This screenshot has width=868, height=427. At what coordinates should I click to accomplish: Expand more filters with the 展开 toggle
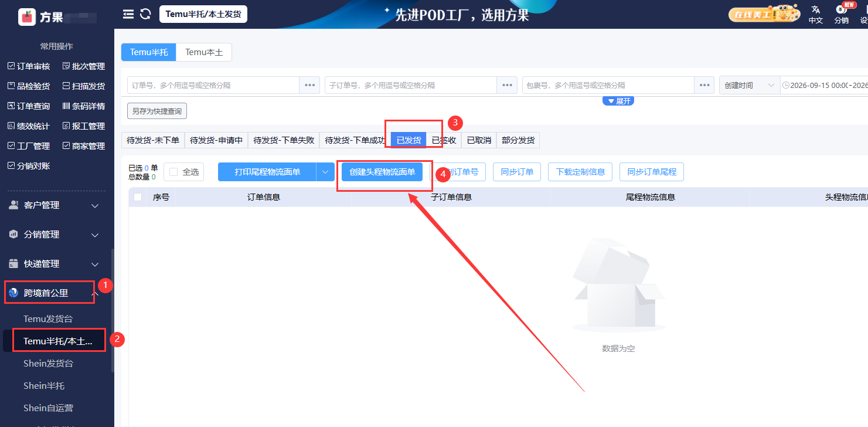[x=618, y=101]
